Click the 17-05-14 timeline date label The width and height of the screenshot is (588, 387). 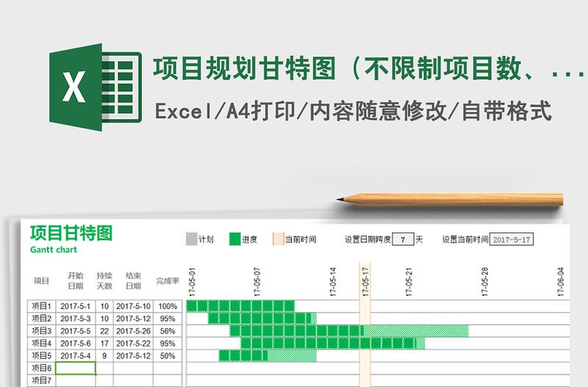coord(333,282)
